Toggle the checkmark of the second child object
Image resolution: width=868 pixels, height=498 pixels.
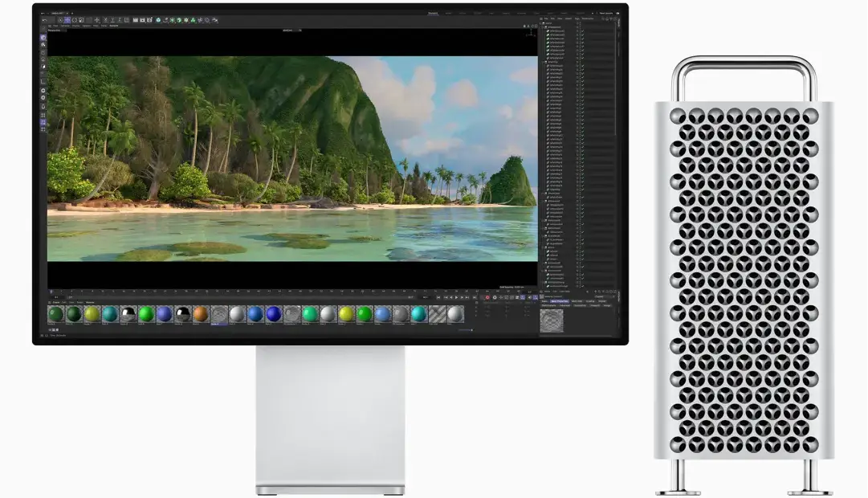[582, 36]
